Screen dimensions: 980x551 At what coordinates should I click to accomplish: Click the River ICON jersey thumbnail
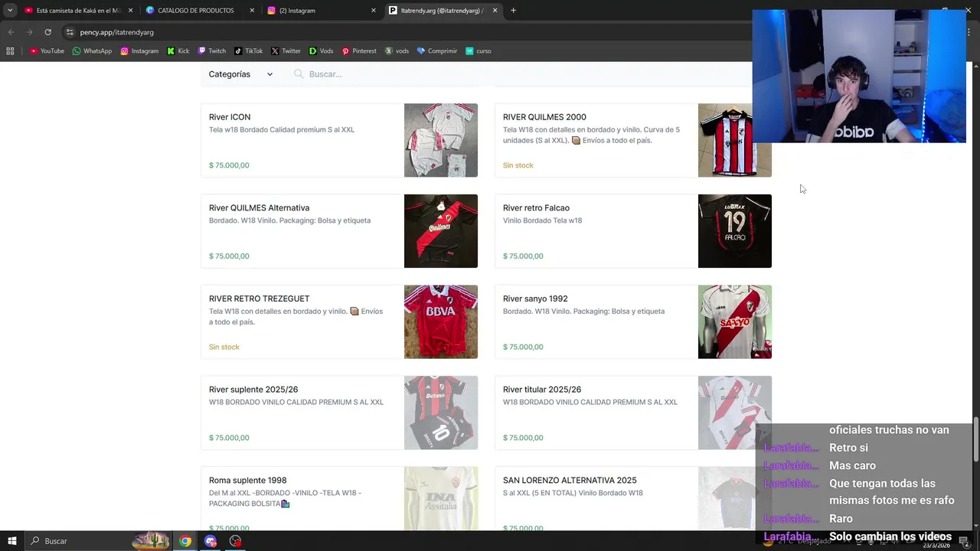coord(441,140)
